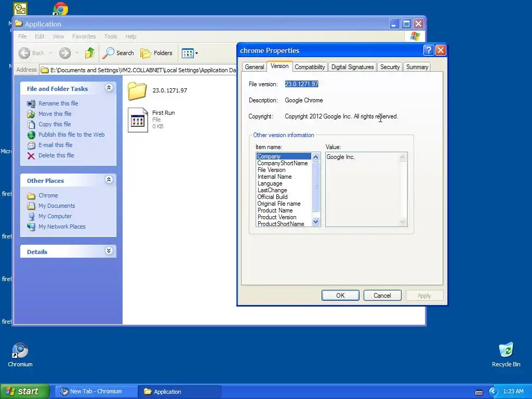Select CompanyShortName in Item name list
532x399 pixels.
click(x=283, y=163)
